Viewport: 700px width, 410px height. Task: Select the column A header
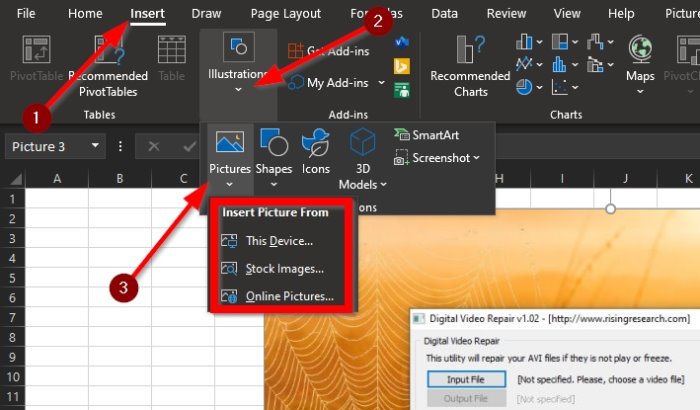point(57,179)
